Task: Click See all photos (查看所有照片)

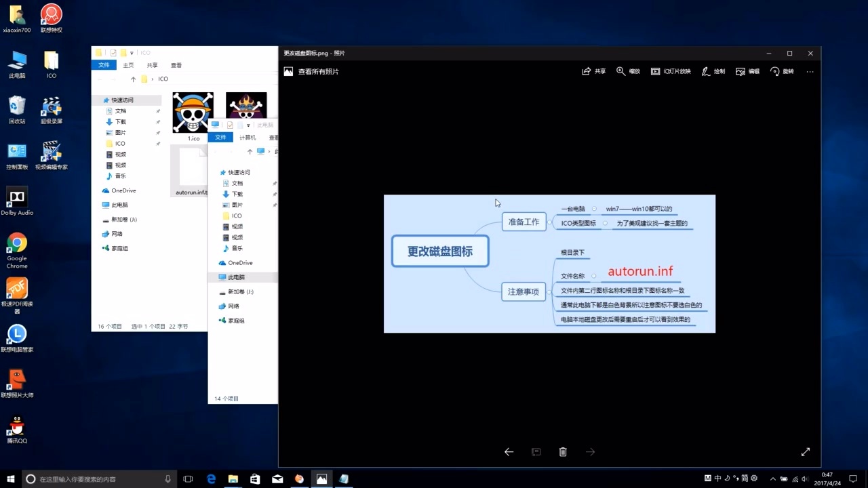Action: click(x=311, y=71)
